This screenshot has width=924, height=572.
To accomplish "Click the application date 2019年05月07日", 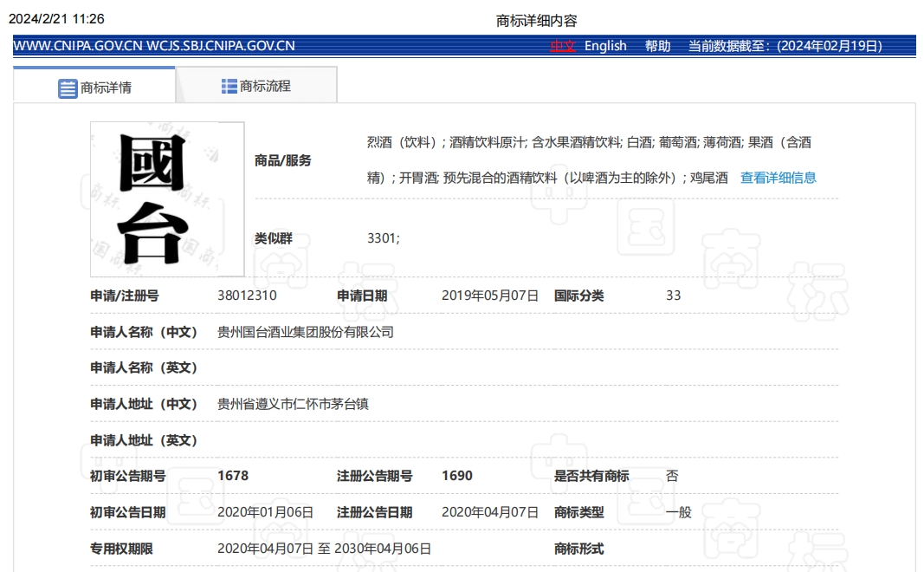I will tap(489, 296).
